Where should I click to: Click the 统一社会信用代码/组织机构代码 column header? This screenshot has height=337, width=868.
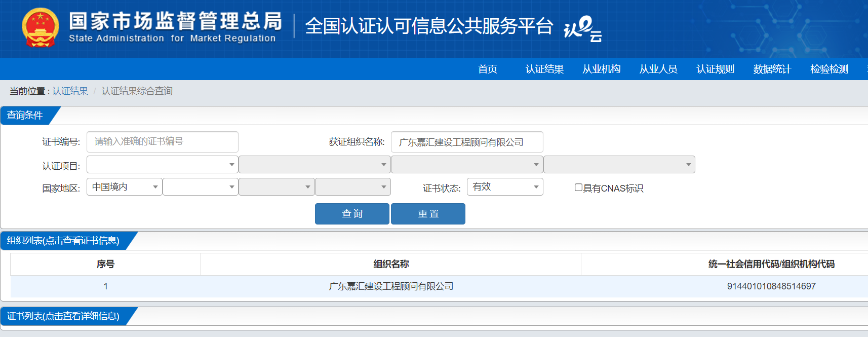click(771, 264)
